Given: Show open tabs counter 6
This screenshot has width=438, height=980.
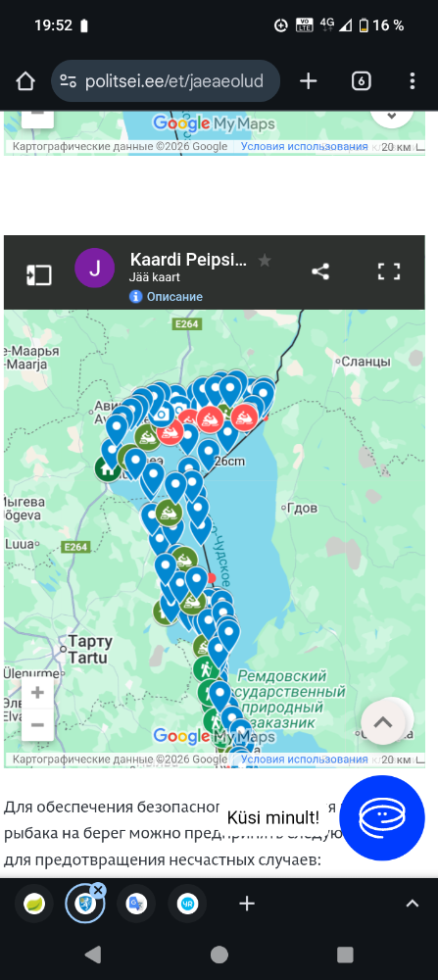Looking at the screenshot, I should pos(362,81).
